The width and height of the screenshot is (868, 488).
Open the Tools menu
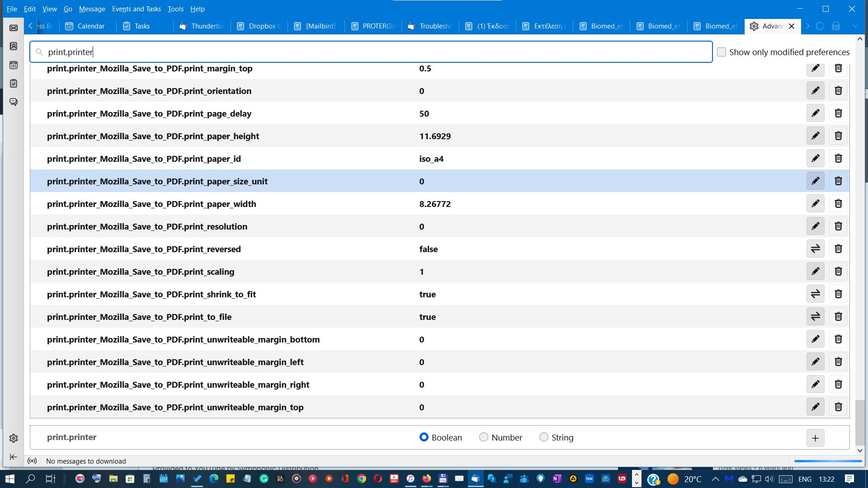(175, 9)
